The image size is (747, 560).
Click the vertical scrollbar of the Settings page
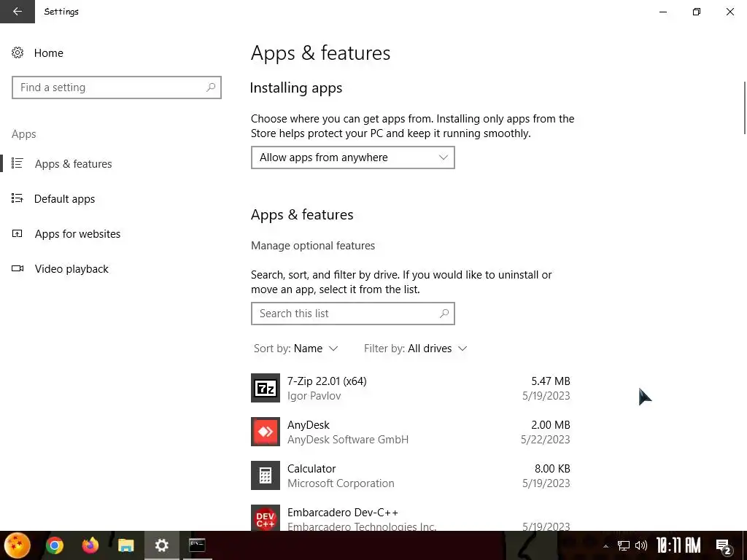coord(744,108)
